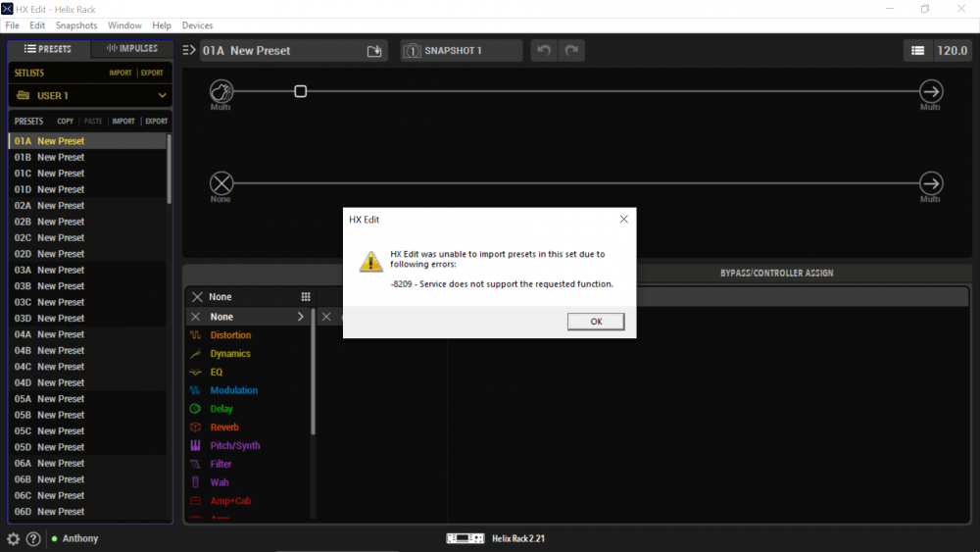Select the None model header row
This screenshot has height=552, width=980.
(x=250, y=296)
